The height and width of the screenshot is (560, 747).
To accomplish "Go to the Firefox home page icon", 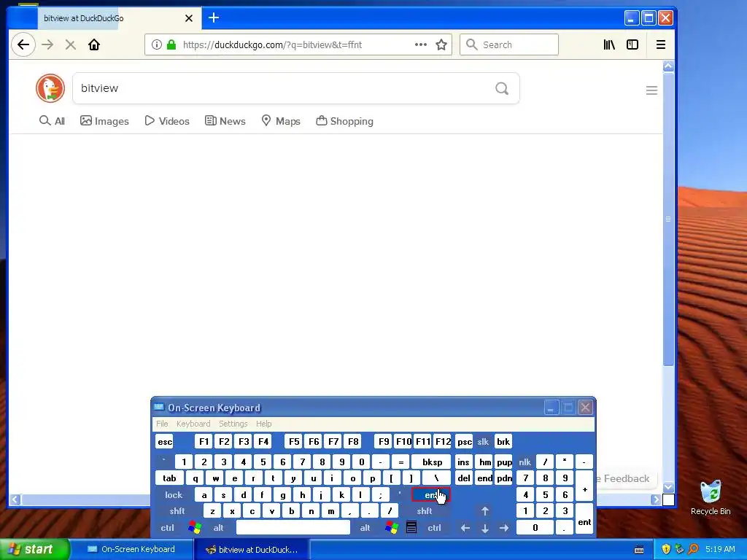I will 94,44.
